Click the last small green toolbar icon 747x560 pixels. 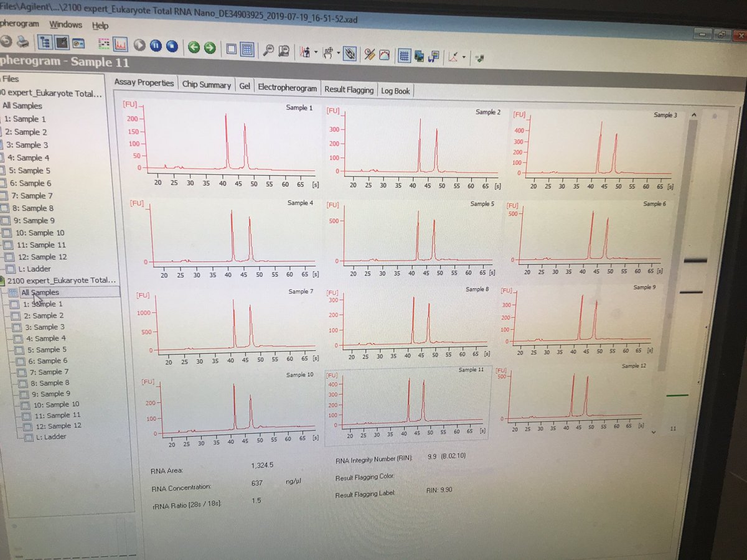(x=481, y=58)
